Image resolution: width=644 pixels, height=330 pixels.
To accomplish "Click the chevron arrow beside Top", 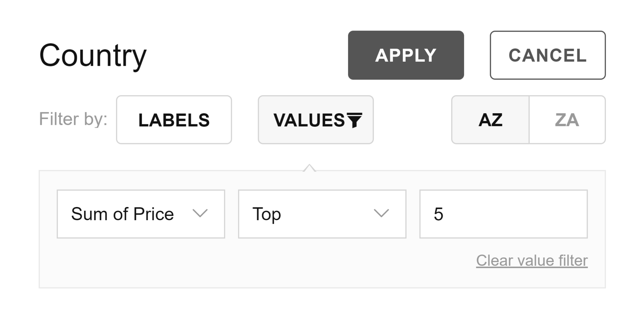I will (381, 214).
